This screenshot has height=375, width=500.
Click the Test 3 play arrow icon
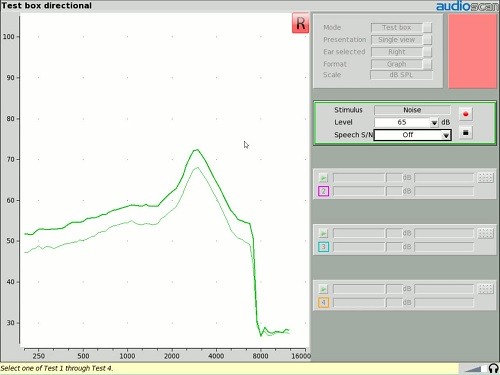(323, 233)
